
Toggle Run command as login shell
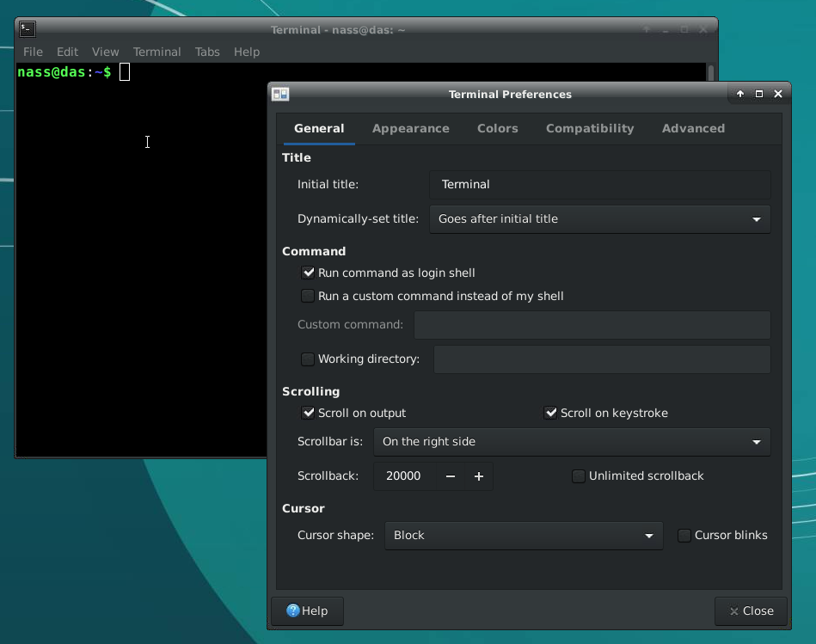[308, 273]
